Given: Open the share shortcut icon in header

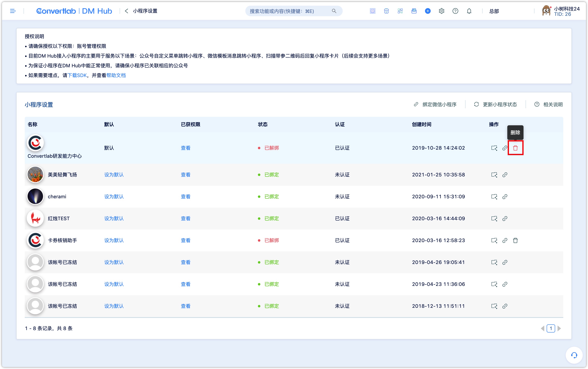Looking at the screenshot, I should pos(372,11).
